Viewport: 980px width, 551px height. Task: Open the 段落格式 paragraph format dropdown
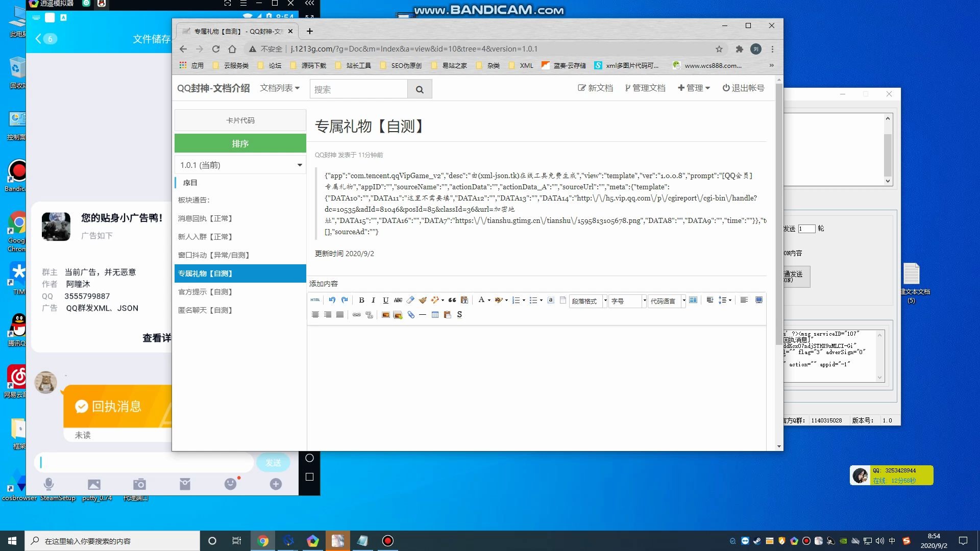tap(589, 301)
